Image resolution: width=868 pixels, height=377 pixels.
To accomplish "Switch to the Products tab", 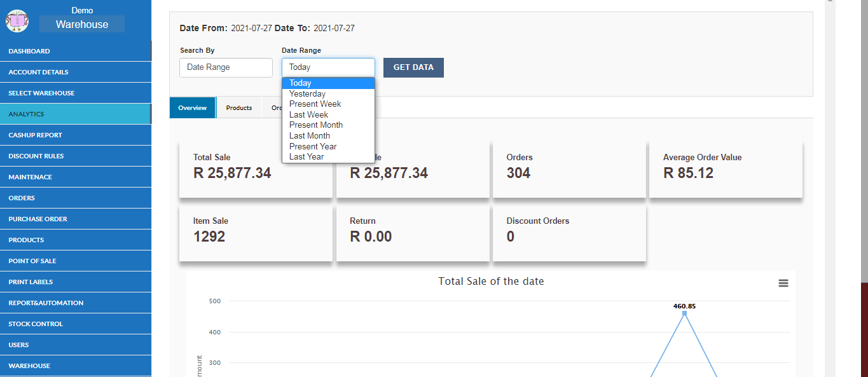I will 239,107.
